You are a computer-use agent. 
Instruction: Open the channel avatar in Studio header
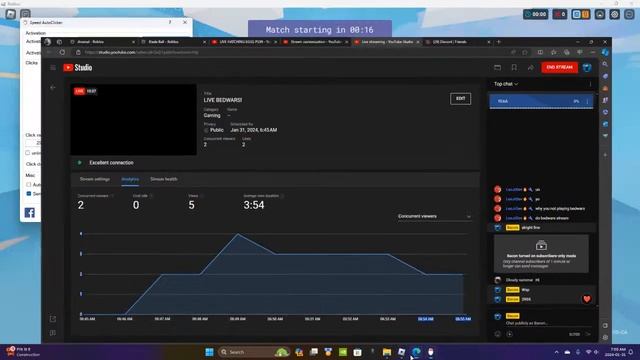587,68
